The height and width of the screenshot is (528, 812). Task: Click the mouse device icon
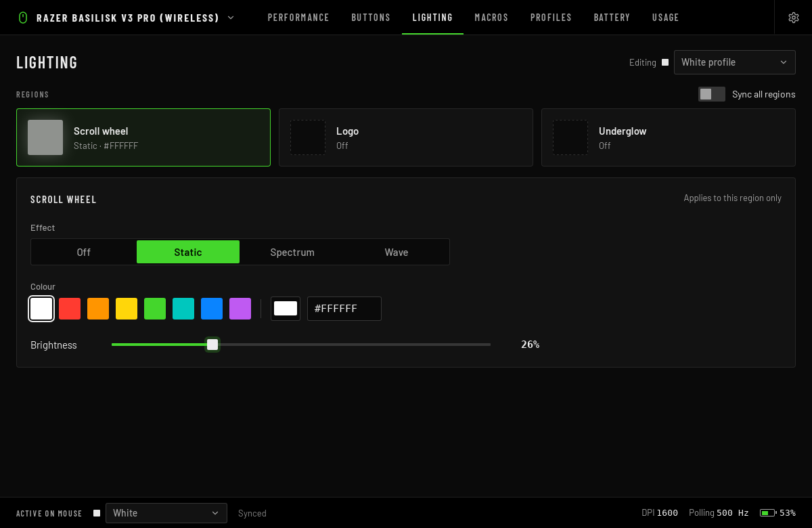pos(23,18)
